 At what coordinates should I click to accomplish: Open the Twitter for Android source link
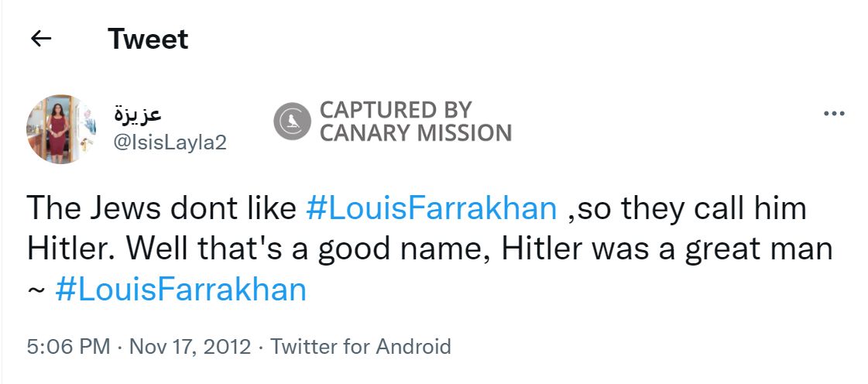(361, 346)
